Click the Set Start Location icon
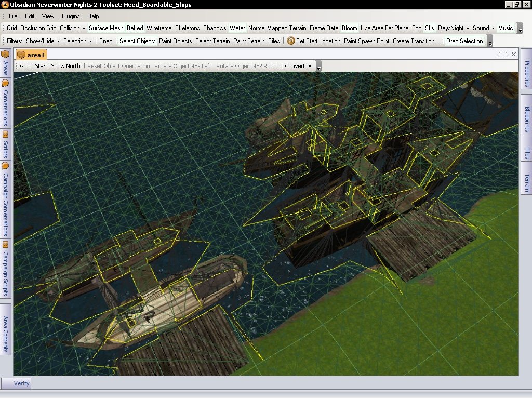 tap(291, 41)
